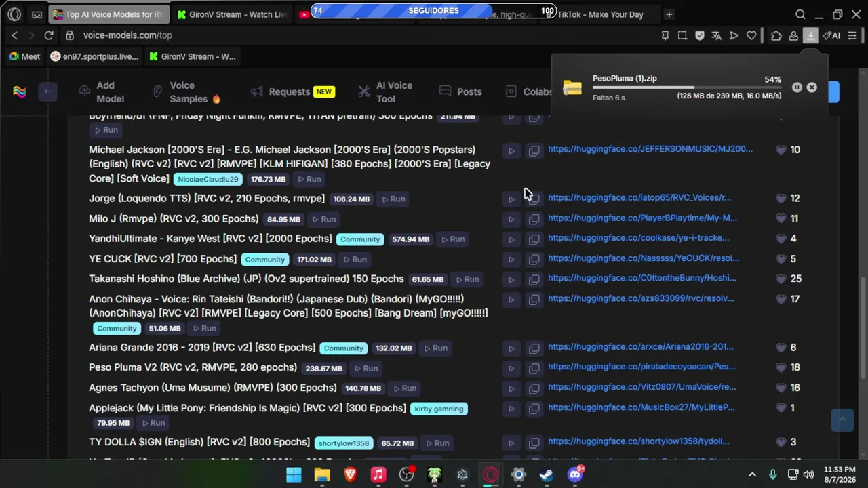Play the Anon Chihaya voice sample
Screen dimensions: 868x488
[511, 300]
